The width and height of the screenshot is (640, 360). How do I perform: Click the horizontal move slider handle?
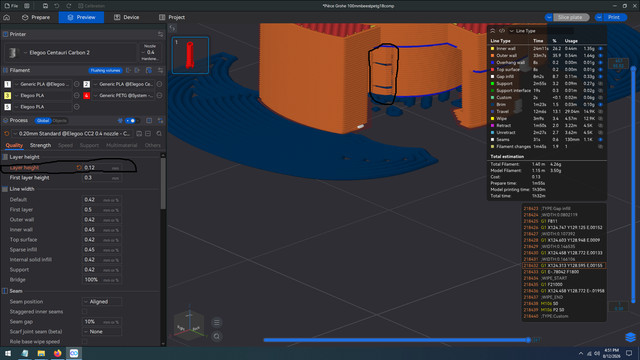click(529, 340)
